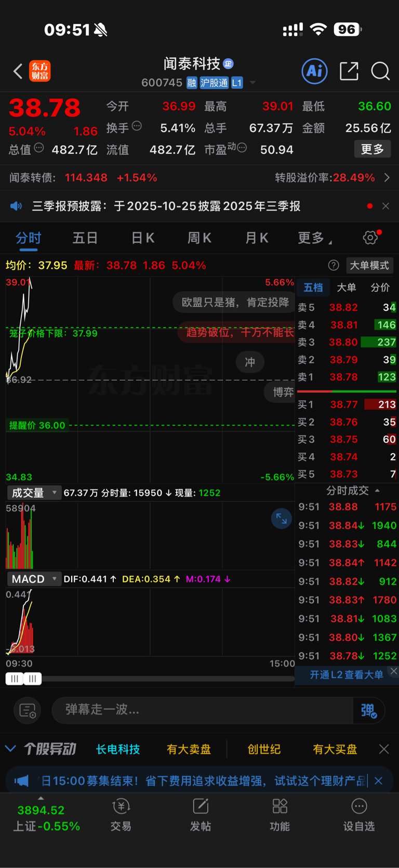Viewport: 399px width, 868px height.
Task: Tap the share export icon
Action: click(349, 71)
